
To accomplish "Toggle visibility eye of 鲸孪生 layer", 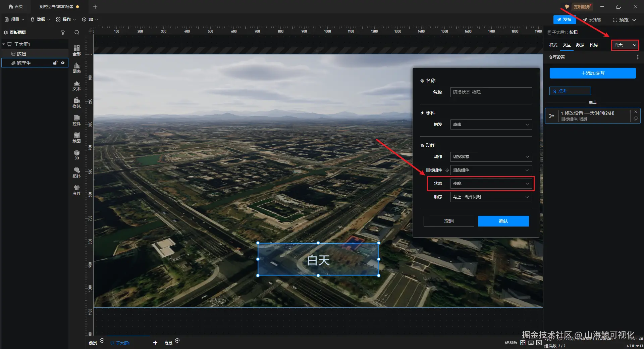I will pos(63,63).
